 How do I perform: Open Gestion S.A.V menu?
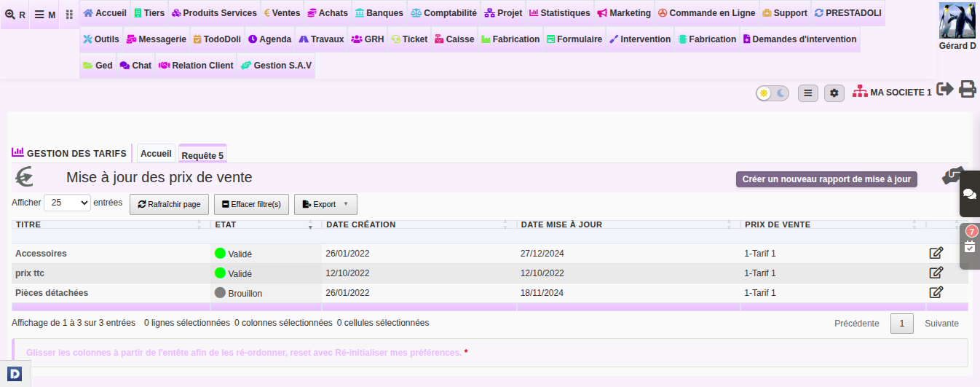(x=276, y=66)
